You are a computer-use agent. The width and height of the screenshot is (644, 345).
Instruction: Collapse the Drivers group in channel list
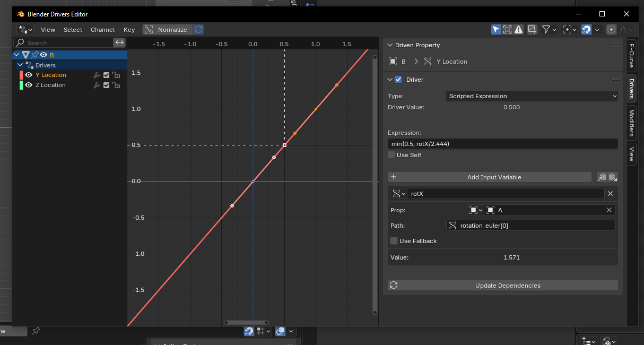click(21, 65)
